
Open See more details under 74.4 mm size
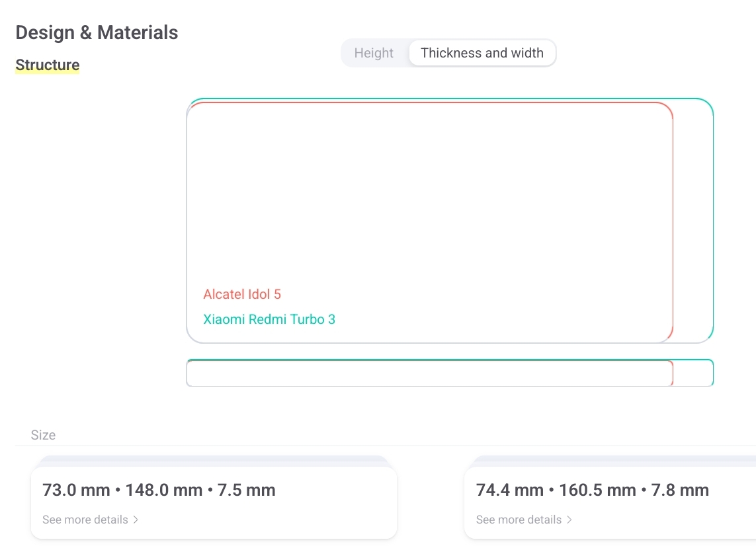point(524,520)
